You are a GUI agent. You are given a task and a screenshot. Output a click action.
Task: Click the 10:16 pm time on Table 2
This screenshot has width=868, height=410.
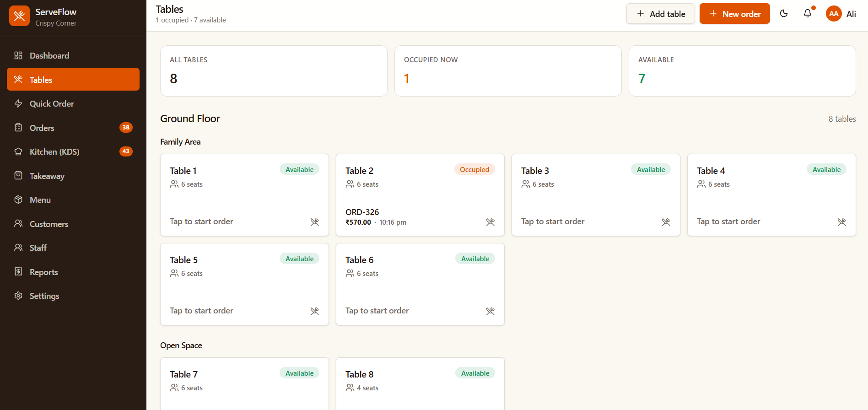coord(393,222)
